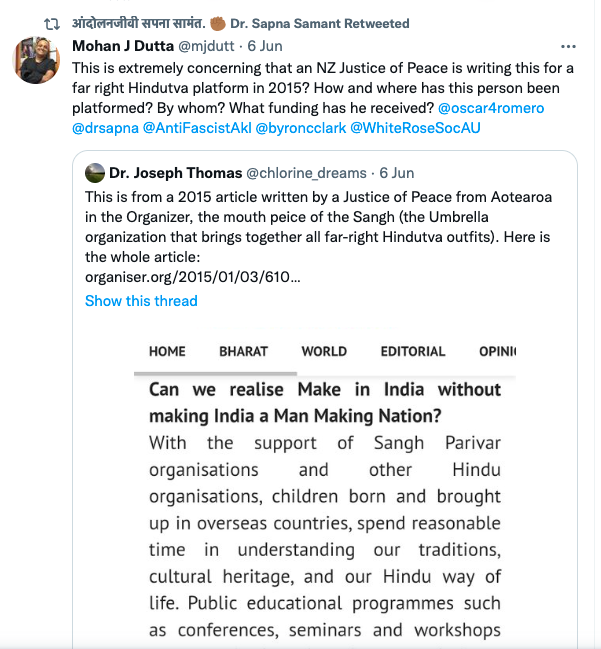Click the organiser.org article link
Viewport: 601px width, 649px height.
click(207, 277)
